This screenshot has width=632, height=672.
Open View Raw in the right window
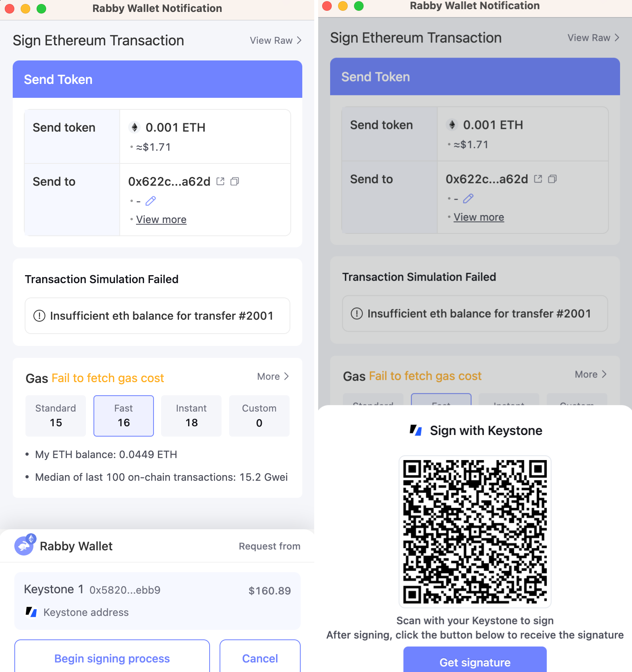[x=593, y=38]
